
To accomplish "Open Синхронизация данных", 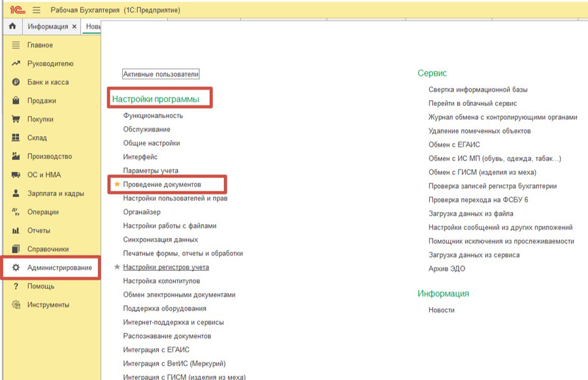I will pos(161,239).
